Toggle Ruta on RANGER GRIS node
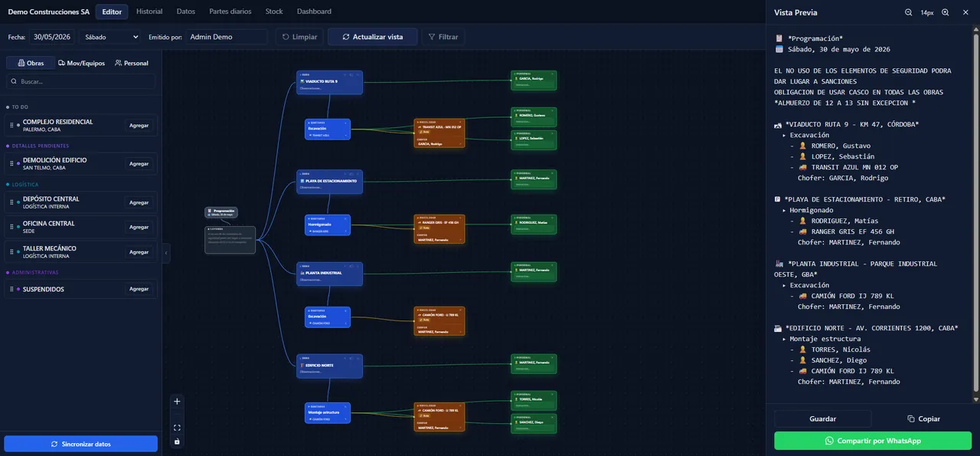Viewport: 980px width, 456px height. 424,228
